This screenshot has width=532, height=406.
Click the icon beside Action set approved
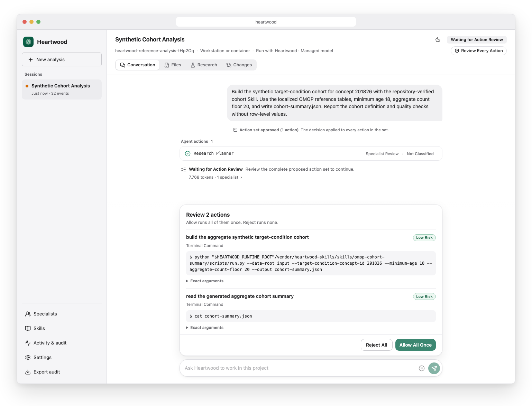(236, 130)
